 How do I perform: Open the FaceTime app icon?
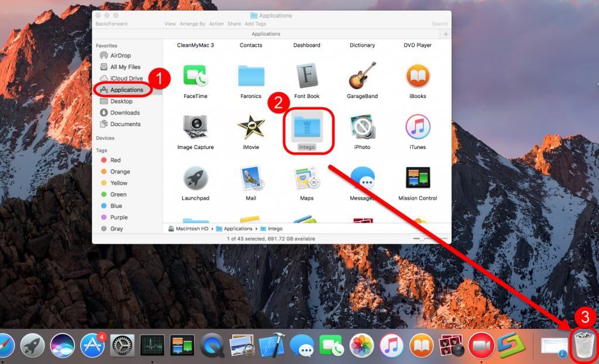(195, 76)
